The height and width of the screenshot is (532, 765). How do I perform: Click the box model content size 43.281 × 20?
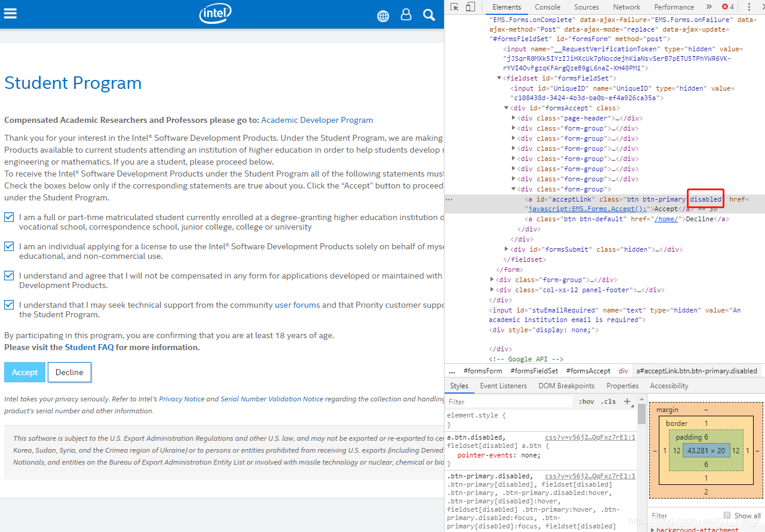coord(706,450)
